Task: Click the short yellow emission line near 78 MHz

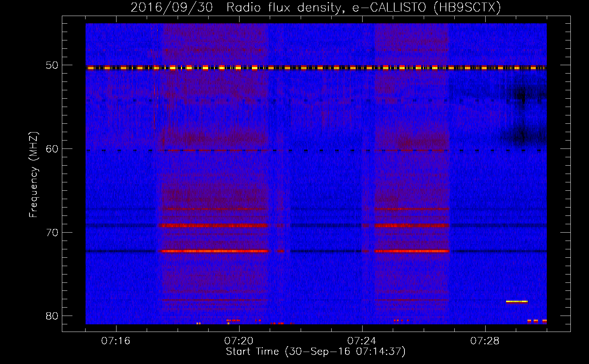Action: pyautogui.click(x=517, y=301)
